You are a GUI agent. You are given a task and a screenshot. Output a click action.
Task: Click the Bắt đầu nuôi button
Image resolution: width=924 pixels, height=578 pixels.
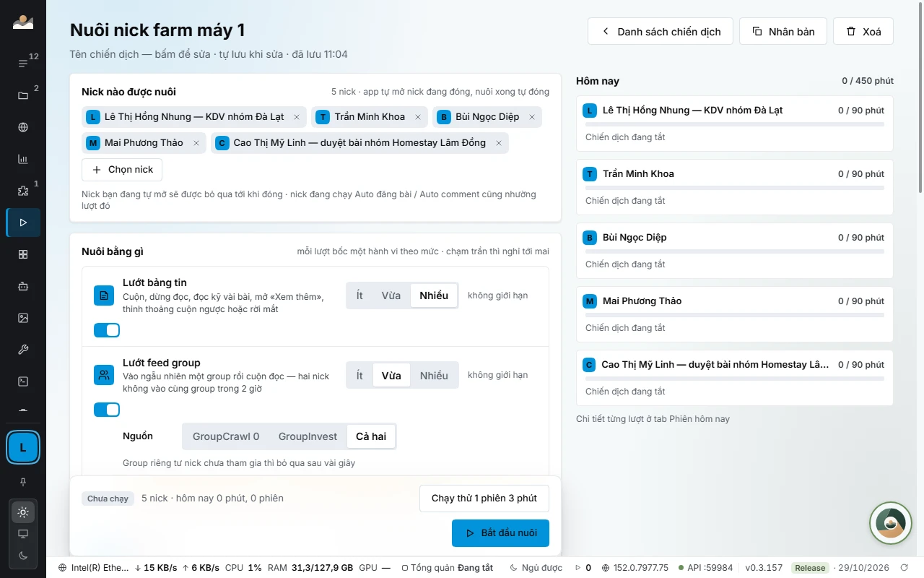click(500, 533)
